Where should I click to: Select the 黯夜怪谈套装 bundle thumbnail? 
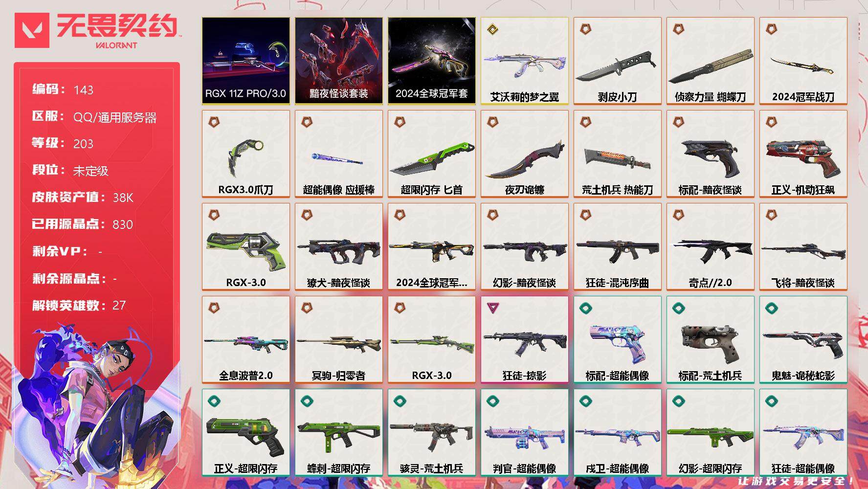coord(338,61)
